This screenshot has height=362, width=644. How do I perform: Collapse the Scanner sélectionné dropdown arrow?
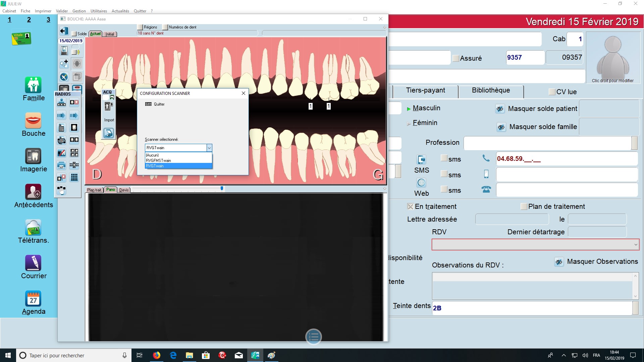(209, 148)
